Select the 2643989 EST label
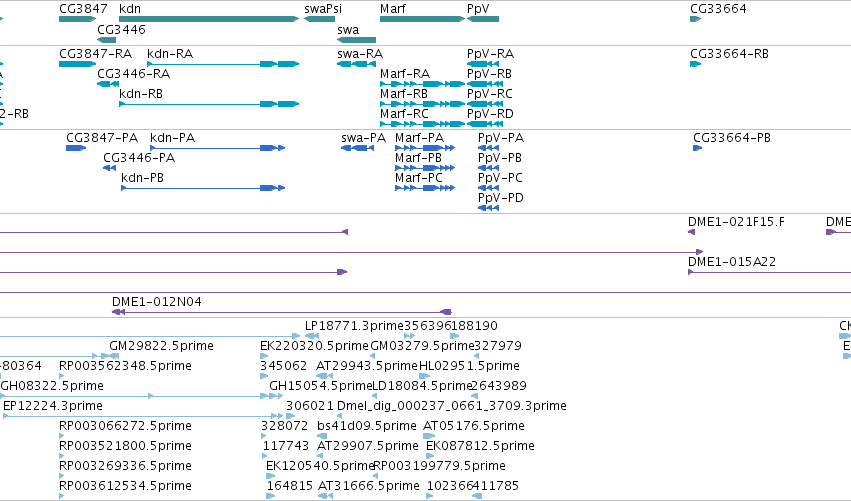851x501 pixels. point(499,386)
